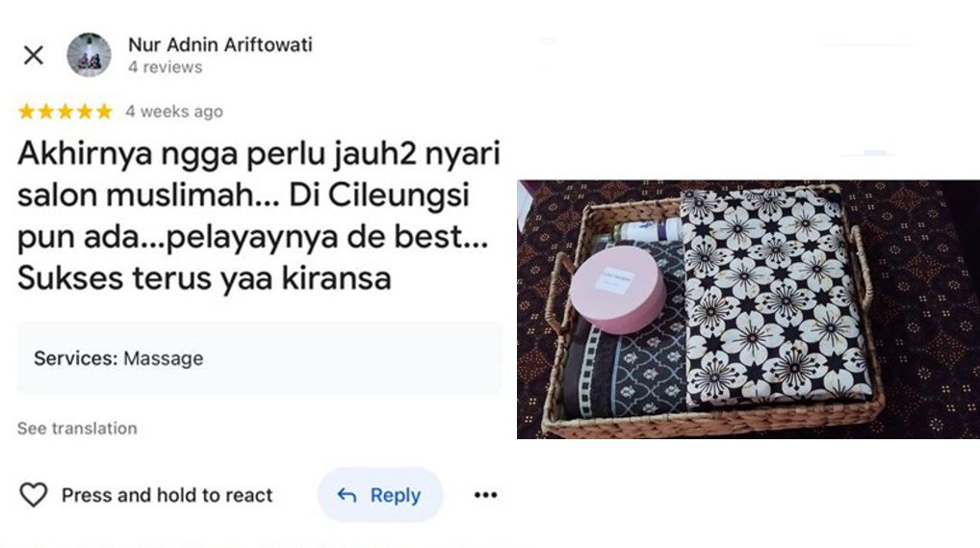
Task: Click the fourth yellow rating star
Action: coord(85,112)
